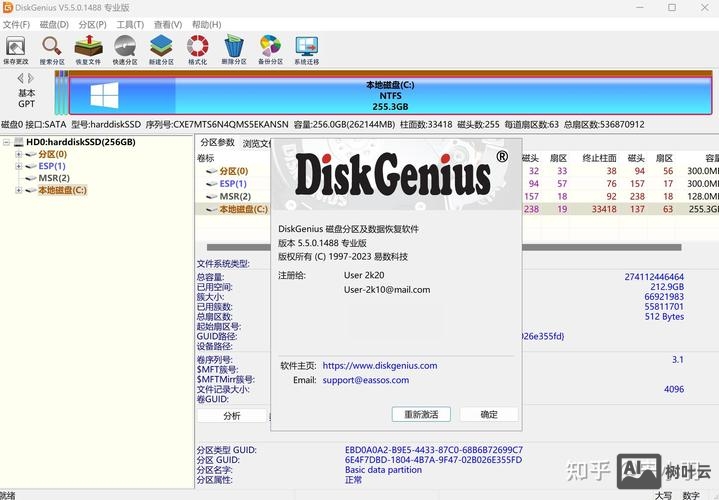The height and width of the screenshot is (500, 719).
Task: Click the 确定 button in about dialog
Action: 489,414
